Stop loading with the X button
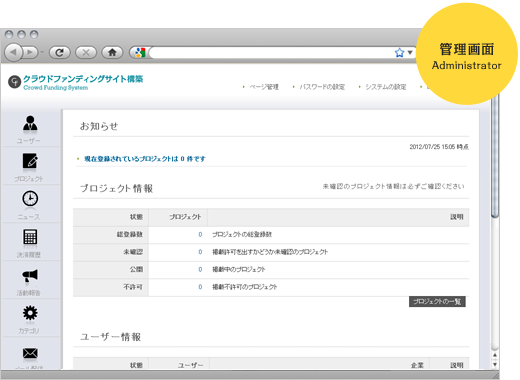 [86, 52]
